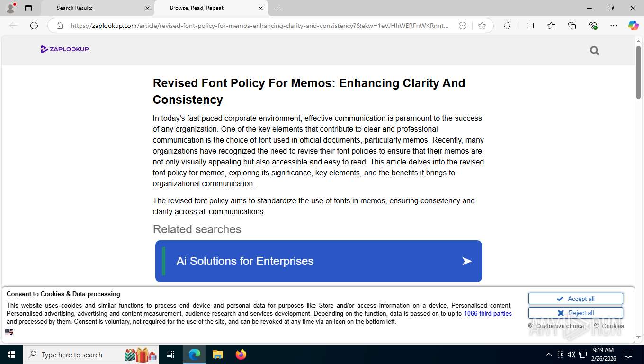Click the ZAPLOOKUP logo
Screen dimensions: 644x364
[65, 49]
